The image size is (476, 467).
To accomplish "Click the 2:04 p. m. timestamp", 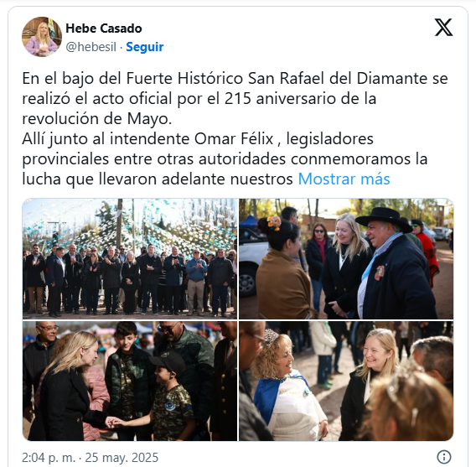I will click(x=49, y=457).
